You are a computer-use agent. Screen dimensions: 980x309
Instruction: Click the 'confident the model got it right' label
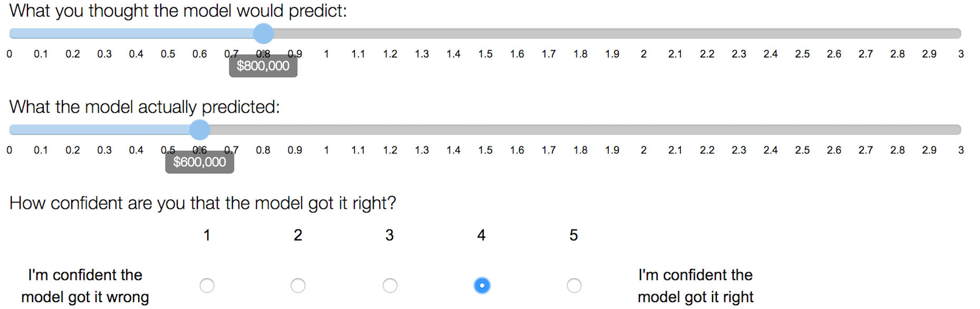point(695,286)
